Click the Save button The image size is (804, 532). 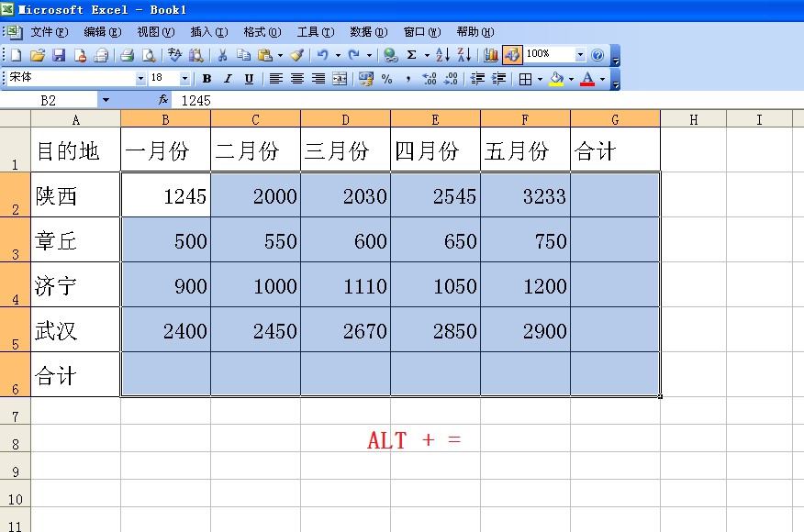(x=58, y=55)
